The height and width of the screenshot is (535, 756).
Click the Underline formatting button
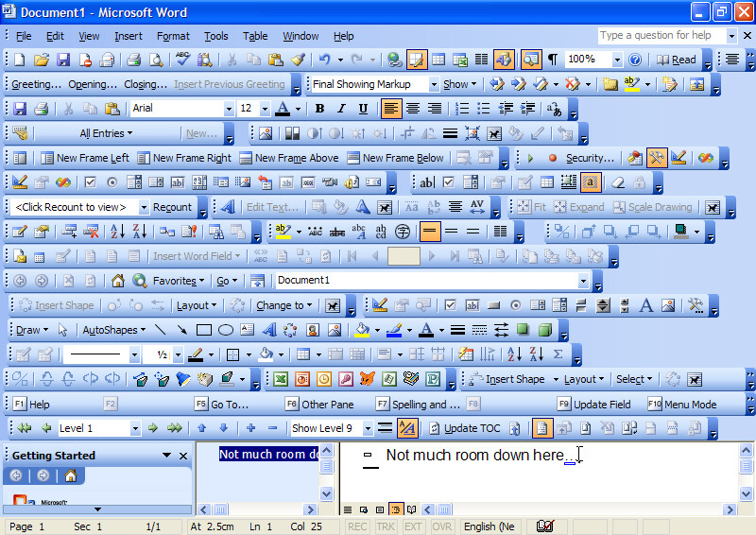coord(360,109)
